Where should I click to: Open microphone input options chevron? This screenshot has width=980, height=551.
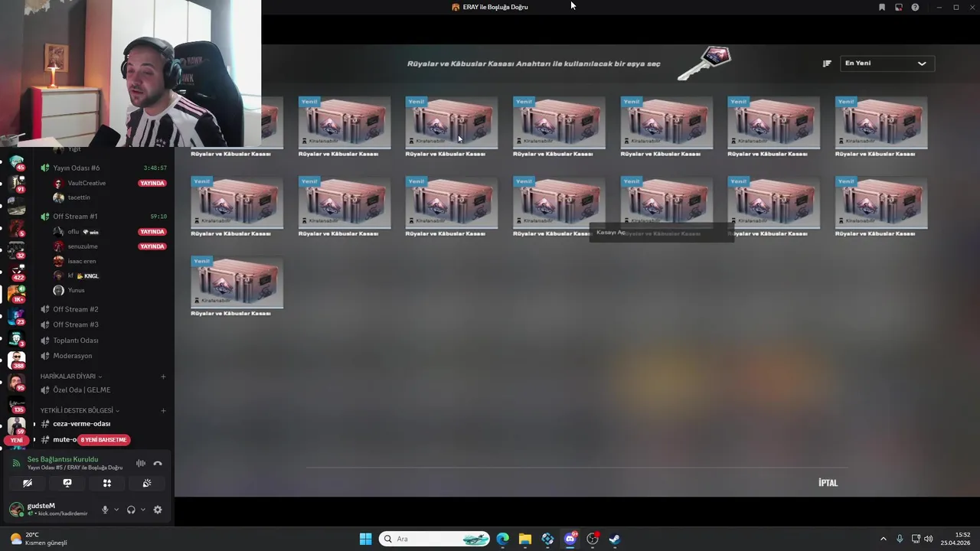coord(116,510)
